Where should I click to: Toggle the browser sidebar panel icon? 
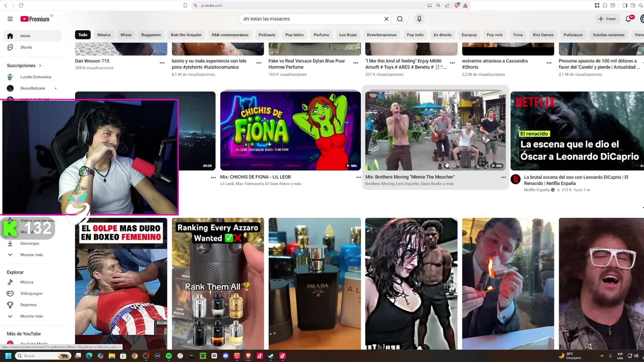(624, 6)
